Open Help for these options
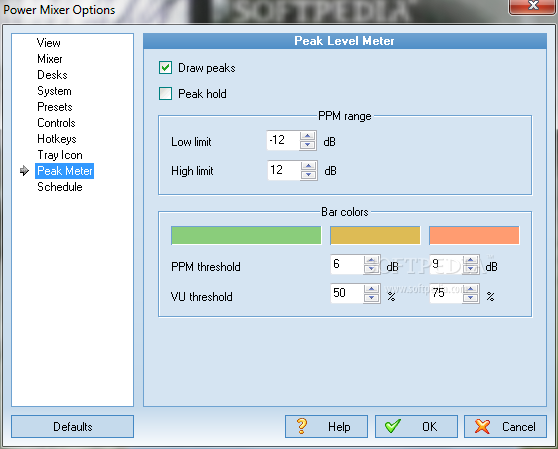This screenshot has height=449, width=558. (326, 426)
